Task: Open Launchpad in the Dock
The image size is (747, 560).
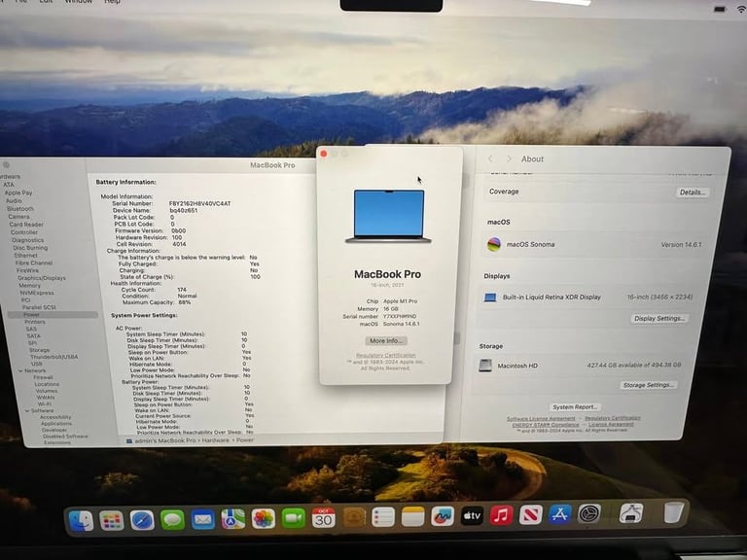Action: coord(112,520)
